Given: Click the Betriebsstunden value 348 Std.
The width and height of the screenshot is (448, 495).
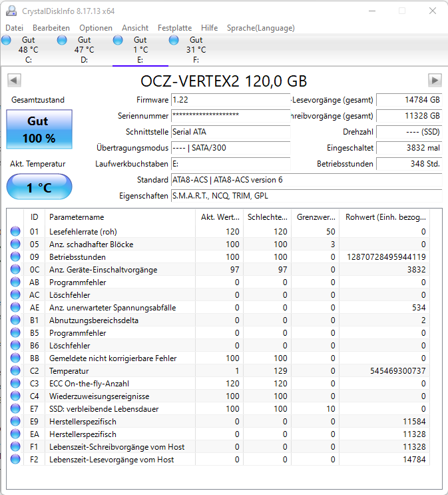Looking at the screenshot, I should [409, 164].
